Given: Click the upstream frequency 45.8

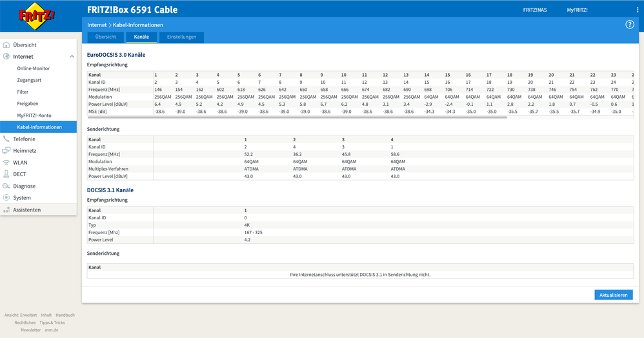Looking at the screenshot, I should [347, 154].
